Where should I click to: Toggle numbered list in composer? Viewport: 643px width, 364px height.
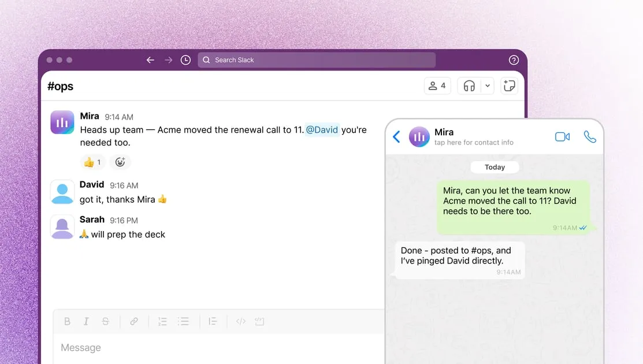[x=162, y=321]
